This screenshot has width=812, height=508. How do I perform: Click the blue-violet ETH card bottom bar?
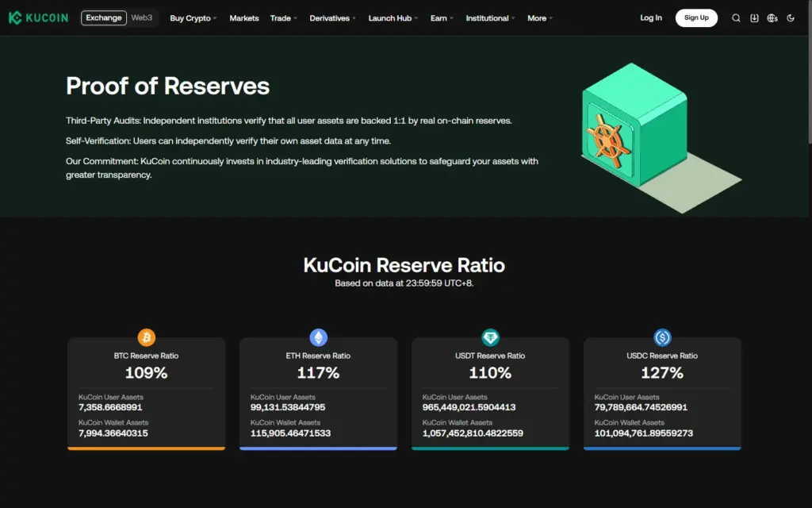coord(319,448)
